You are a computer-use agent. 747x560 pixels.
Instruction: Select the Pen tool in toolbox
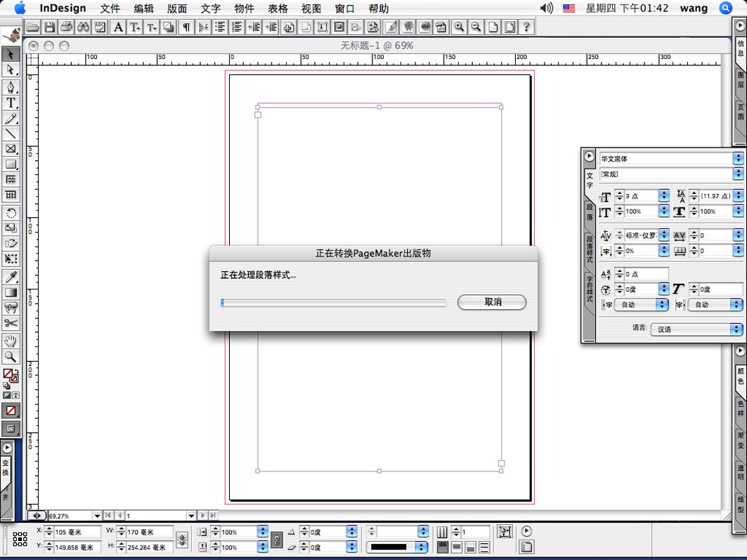click(x=11, y=87)
